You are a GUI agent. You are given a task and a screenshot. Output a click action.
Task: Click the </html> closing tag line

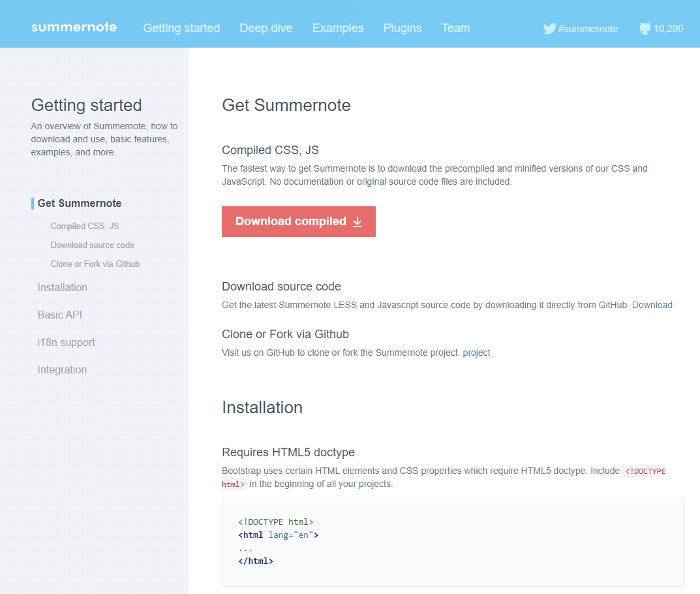(255, 561)
